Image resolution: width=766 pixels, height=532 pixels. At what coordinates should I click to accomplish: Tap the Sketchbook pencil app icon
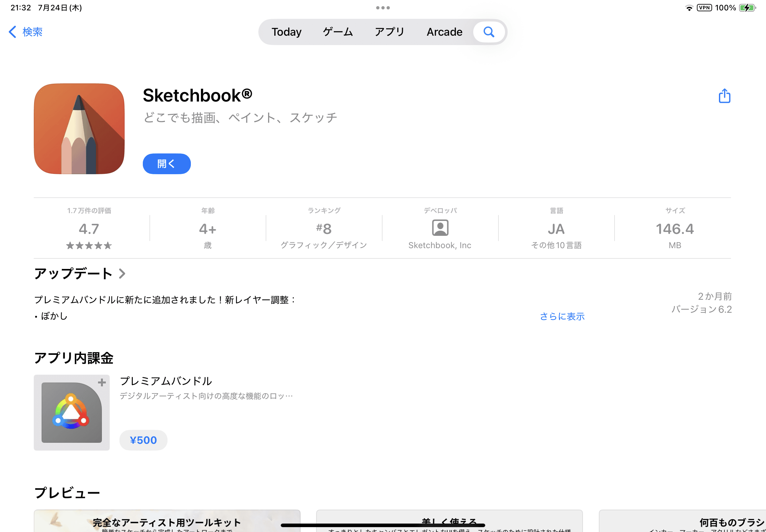coord(79,129)
